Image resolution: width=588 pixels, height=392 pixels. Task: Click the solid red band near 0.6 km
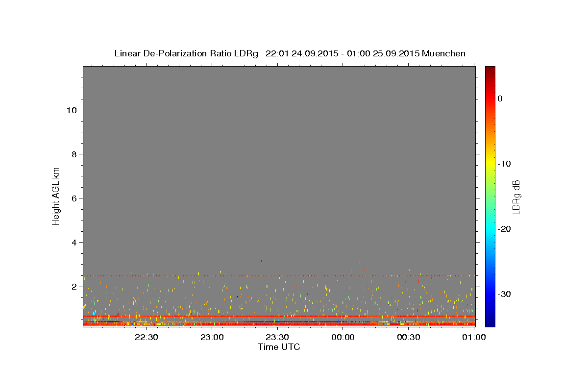pyautogui.click(x=279, y=316)
